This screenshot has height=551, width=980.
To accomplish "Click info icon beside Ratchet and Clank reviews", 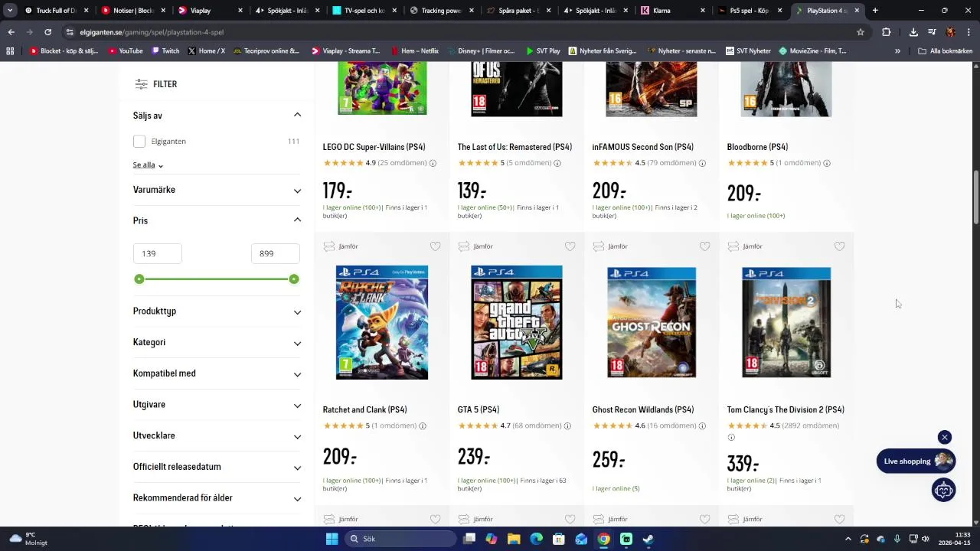I will (x=423, y=426).
